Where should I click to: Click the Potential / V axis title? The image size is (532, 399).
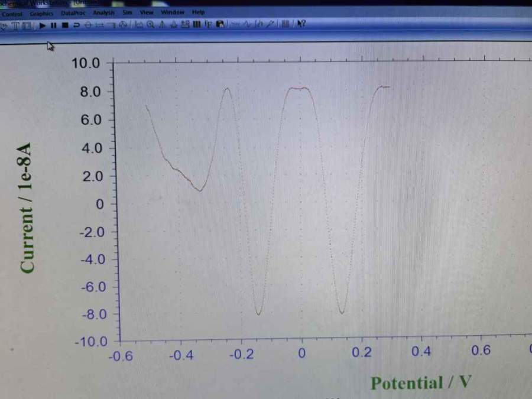[x=421, y=382]
